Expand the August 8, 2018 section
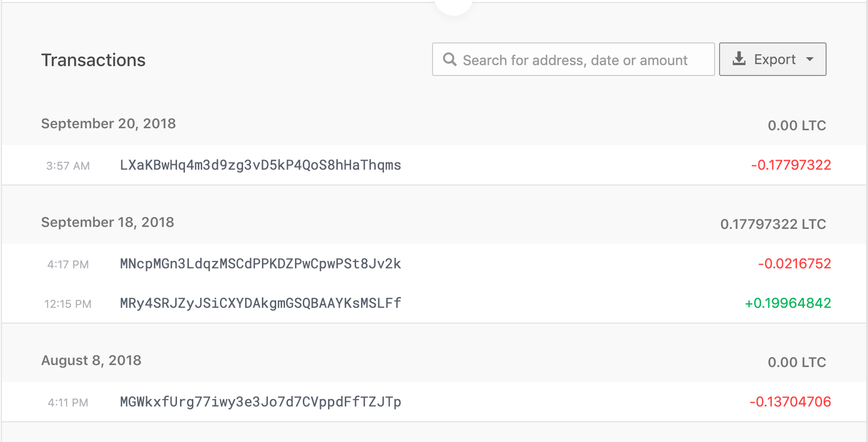The width and height of the screenshot is (868, 442). tap(91, 361)
